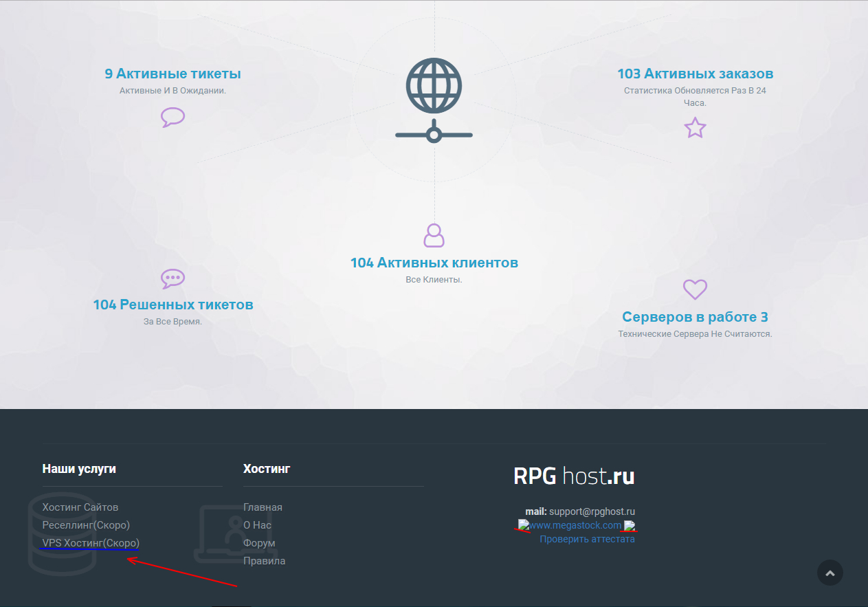Click the broken image icon after megastock link

click(630, 527)
